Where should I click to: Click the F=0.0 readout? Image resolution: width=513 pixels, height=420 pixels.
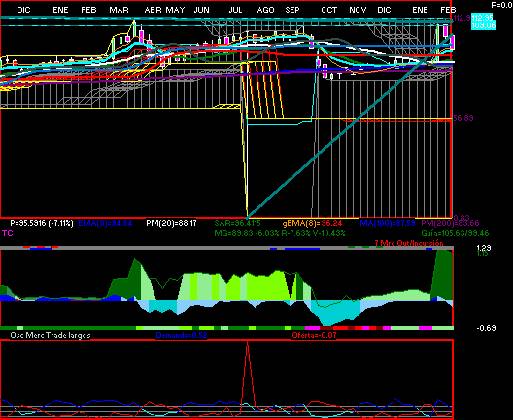coord(502,5)
